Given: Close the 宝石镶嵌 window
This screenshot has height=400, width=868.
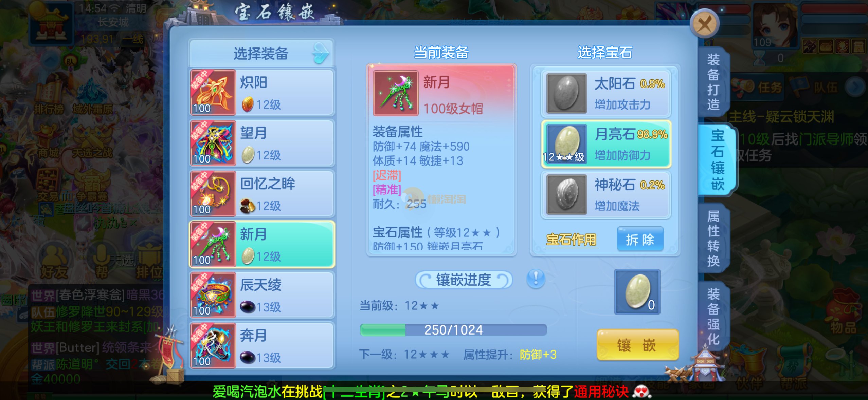Looking at the screenshot, I should coord(705,23).
